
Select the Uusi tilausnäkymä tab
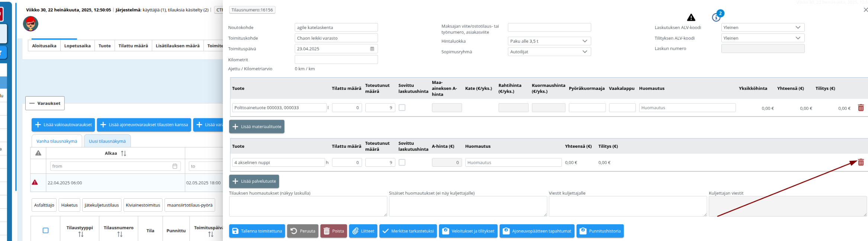[x=107, y=141]
